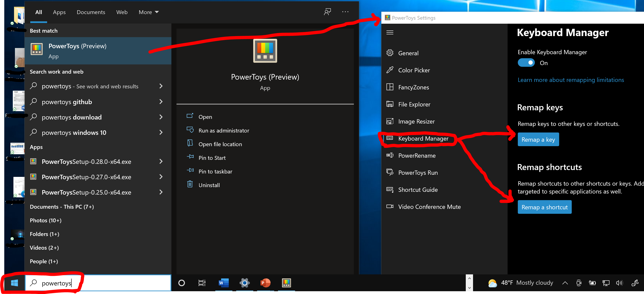Open the More filter dropdown
This screenshot has height=294, width=644.
pyautogui.click(x=149, y=12)
